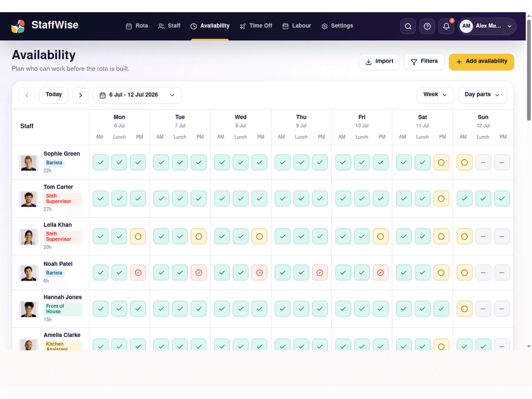This screenshot has width=532, height=399.
Task: Toggle Sophie Green Sunday Lunch unset cell
Action: coord(483,162)
